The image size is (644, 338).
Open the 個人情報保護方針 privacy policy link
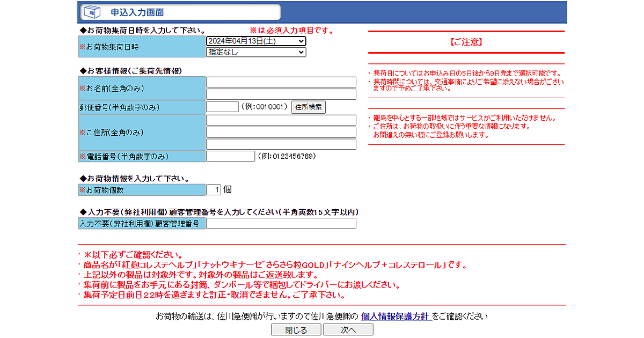click(396, 317)
